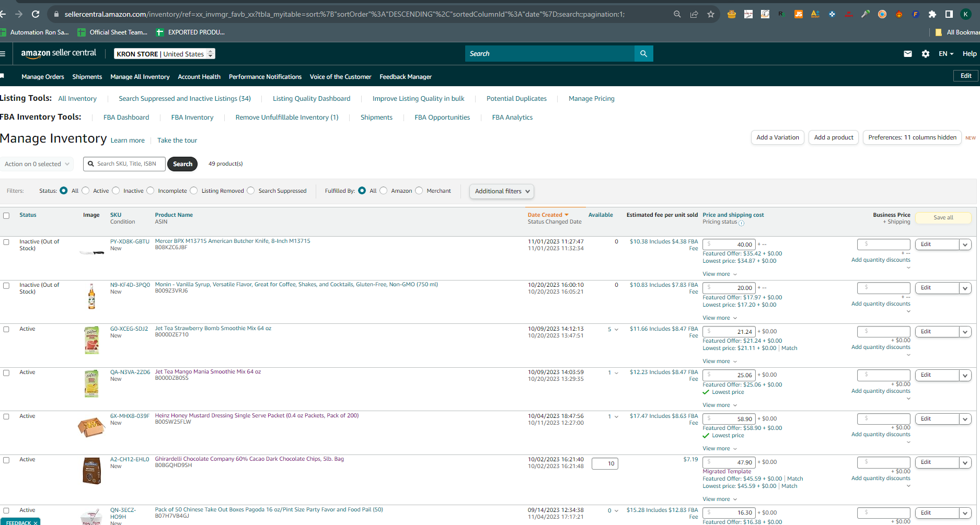The height and width of the screenshot is (525, 980).
Task: Click the Add a Variation button
Action: coord(778,137)
